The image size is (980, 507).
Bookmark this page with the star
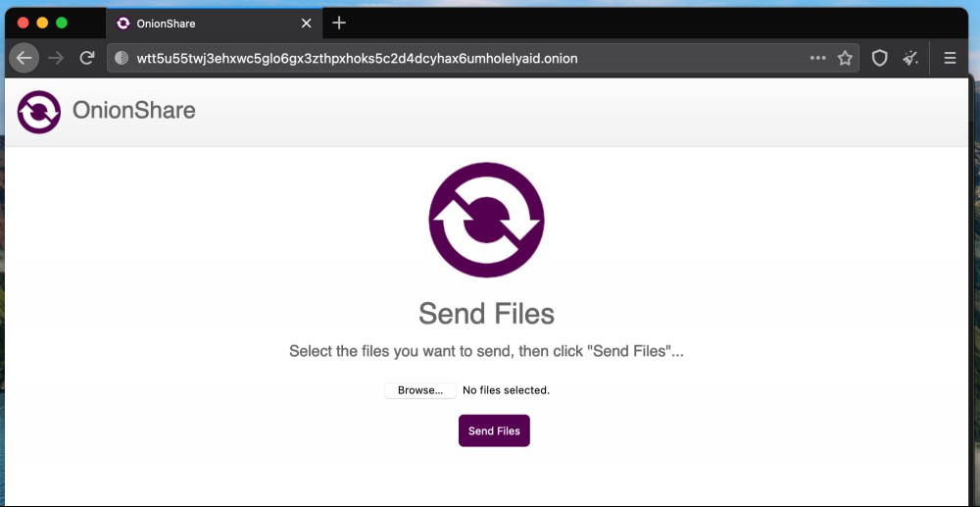845,58
